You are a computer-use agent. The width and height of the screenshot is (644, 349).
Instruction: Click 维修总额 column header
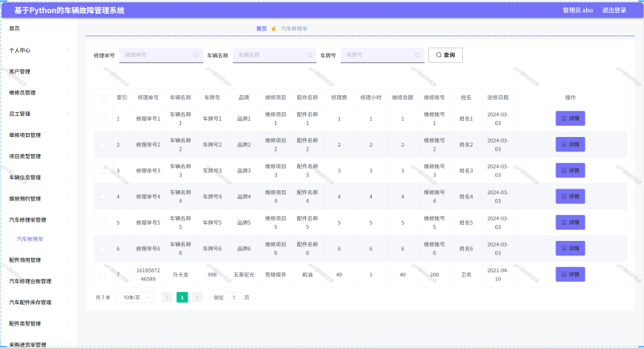point(402,98)
